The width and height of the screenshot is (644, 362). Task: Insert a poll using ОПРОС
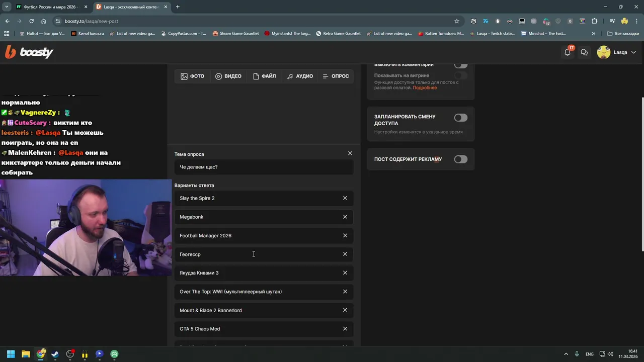coord(336,76)
